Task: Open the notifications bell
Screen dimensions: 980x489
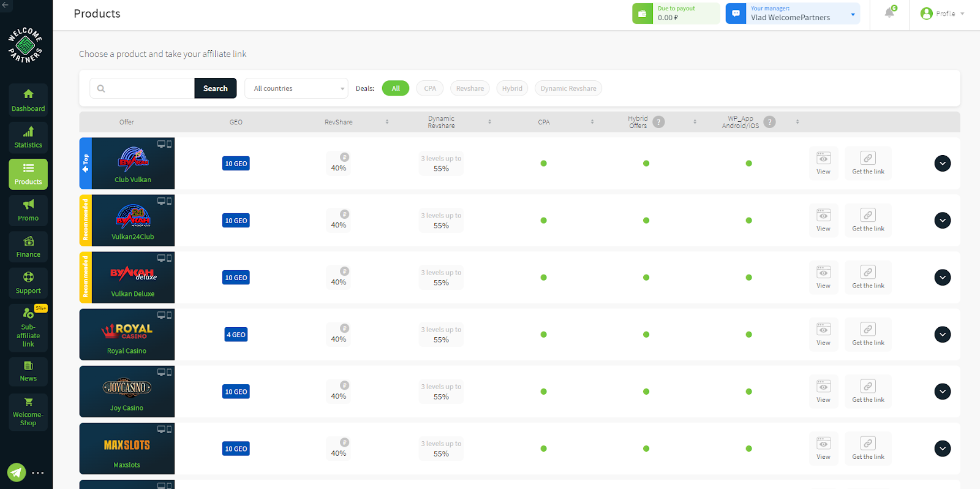Action: tap(889, 13)
